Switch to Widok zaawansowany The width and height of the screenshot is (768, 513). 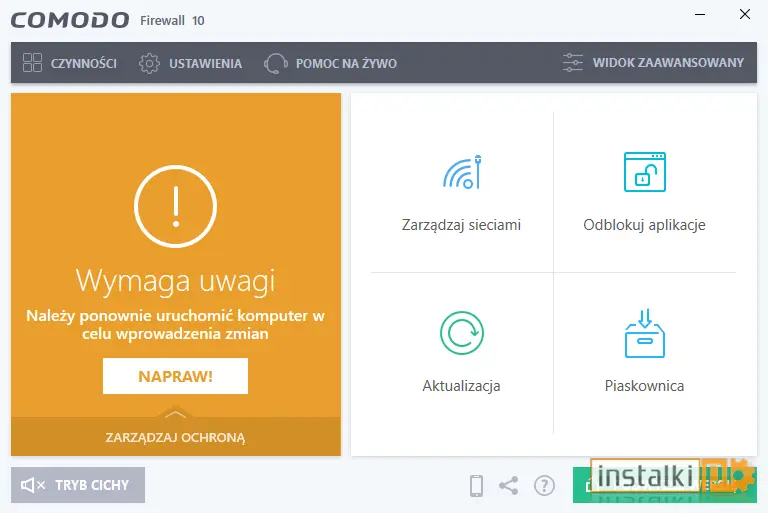(653, 63)
